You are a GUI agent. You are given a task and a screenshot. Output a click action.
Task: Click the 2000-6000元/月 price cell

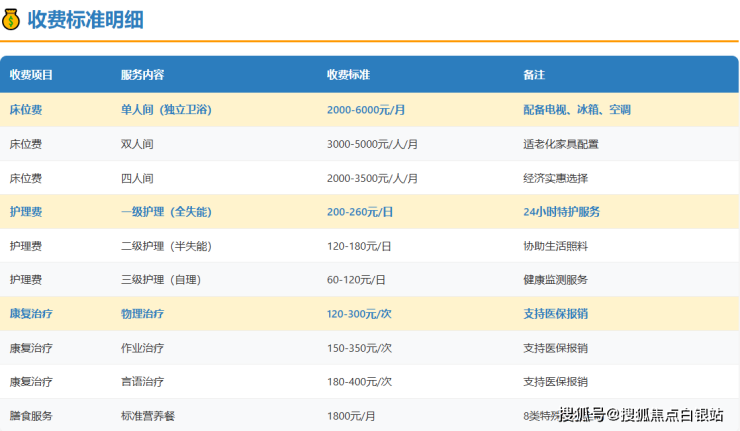pyautogui.click(x=366, y=110)
